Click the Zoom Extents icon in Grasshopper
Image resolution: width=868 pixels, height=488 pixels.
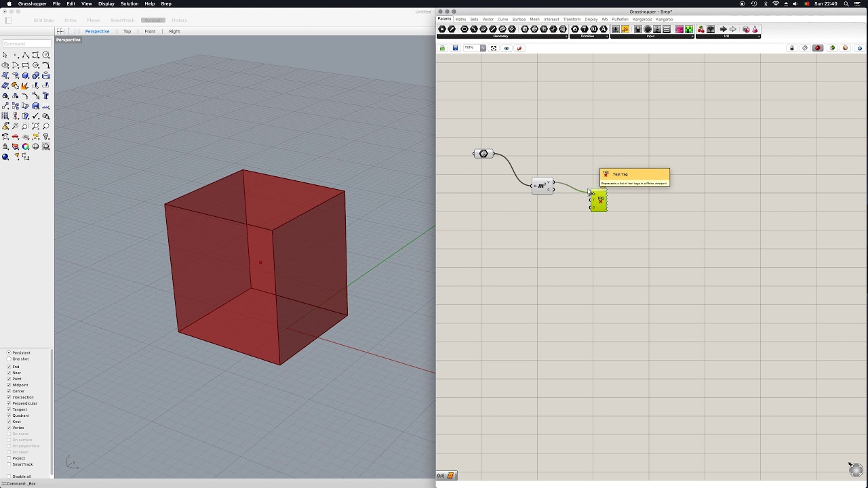pyautogui.click(x=494, y=48)
